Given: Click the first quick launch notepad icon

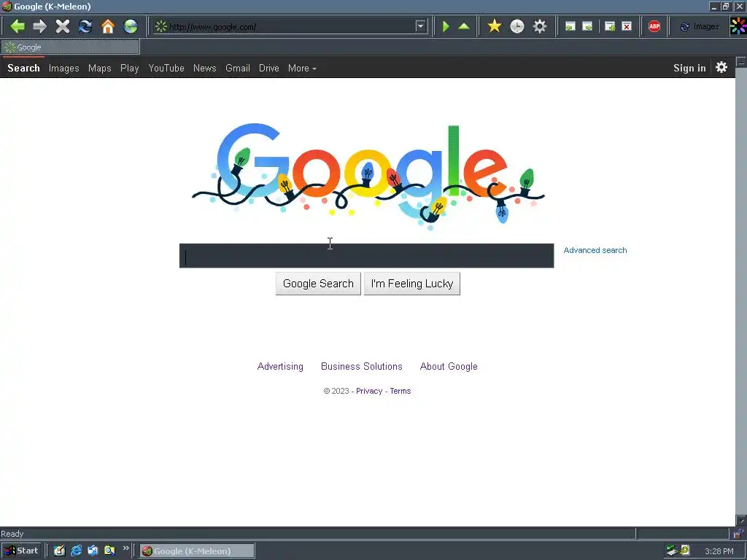Looking at the screenshot, I should click(x=59, y=551).
